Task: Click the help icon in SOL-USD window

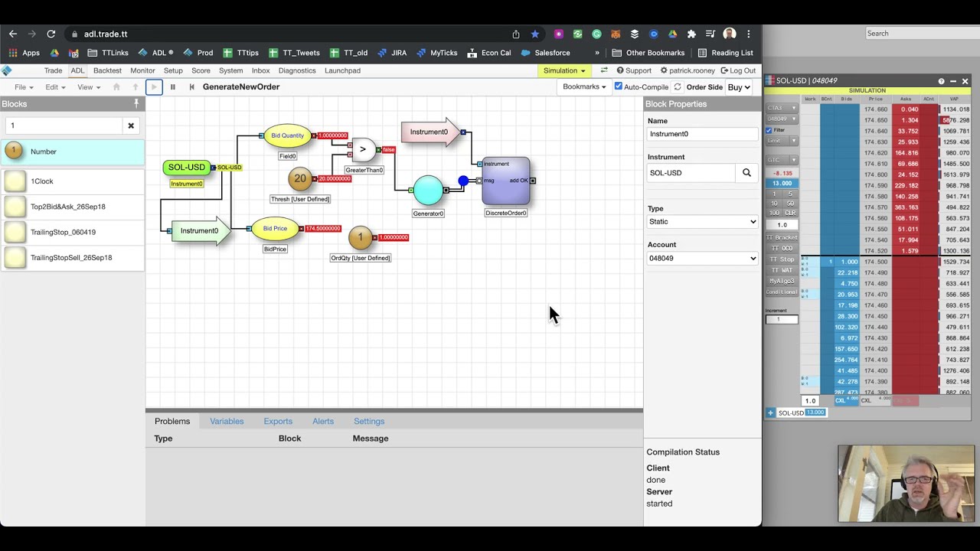Action: tap(941, 81)
